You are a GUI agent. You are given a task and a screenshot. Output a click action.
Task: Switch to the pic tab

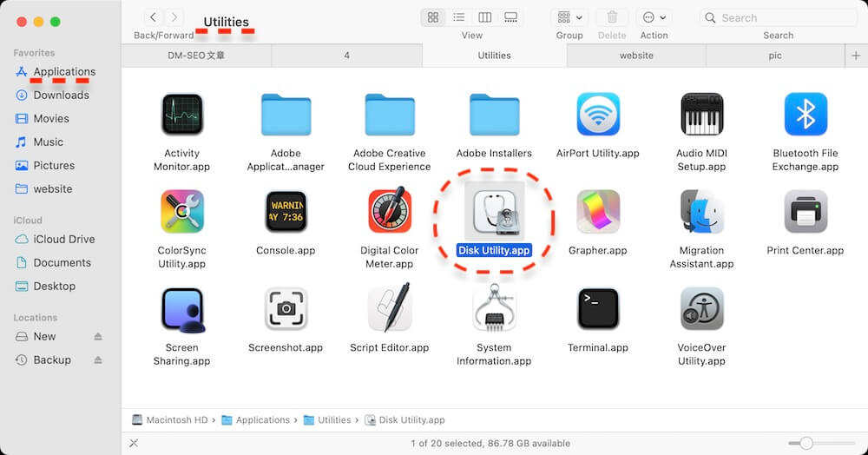775,56
